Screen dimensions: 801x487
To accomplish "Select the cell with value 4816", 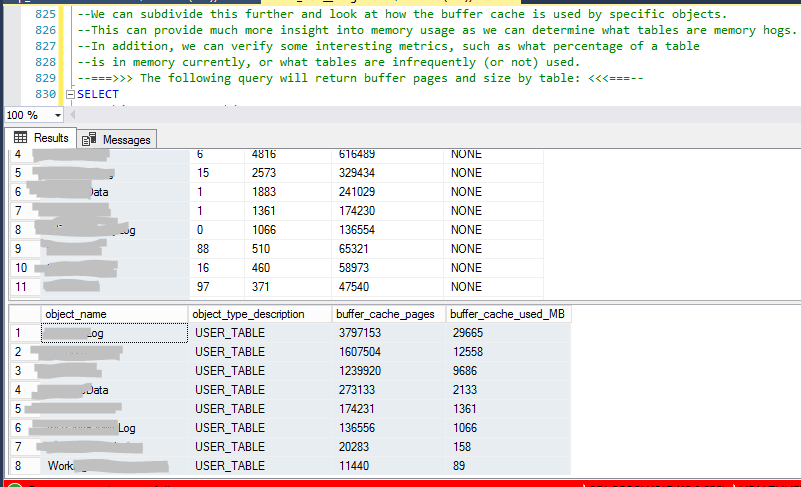I will pyautogui.click(x=288, y=154).
